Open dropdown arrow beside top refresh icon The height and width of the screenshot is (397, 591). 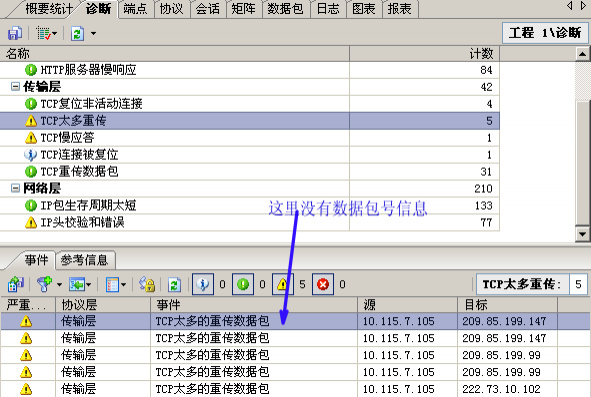pos(93,34)
